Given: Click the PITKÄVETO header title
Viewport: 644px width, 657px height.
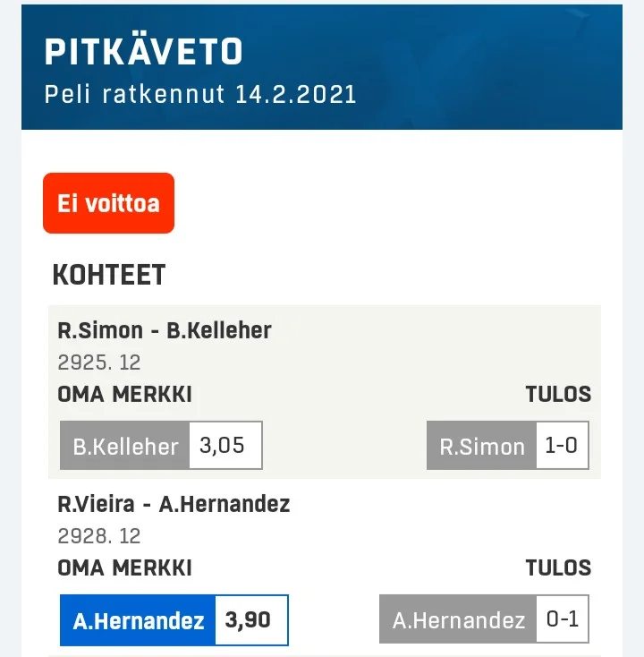Looking at the screenshot, I should [143, 52].
